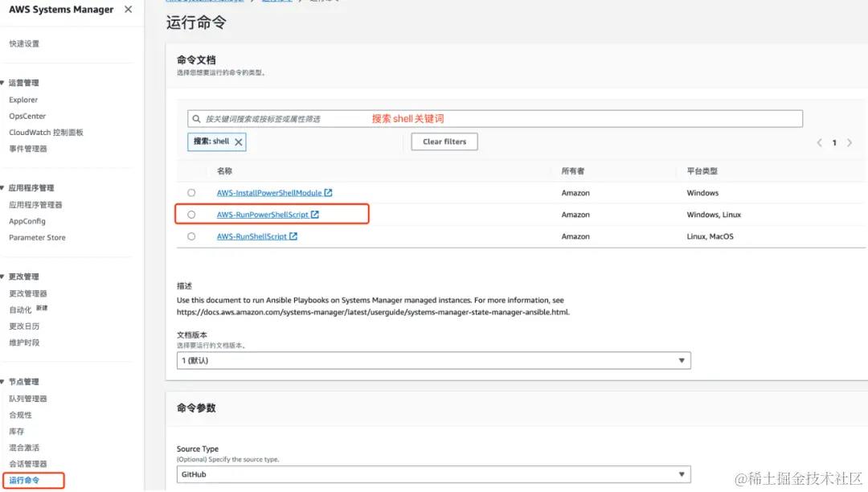
Task: Open Parameter Store in sidebar
Action: 37,237
